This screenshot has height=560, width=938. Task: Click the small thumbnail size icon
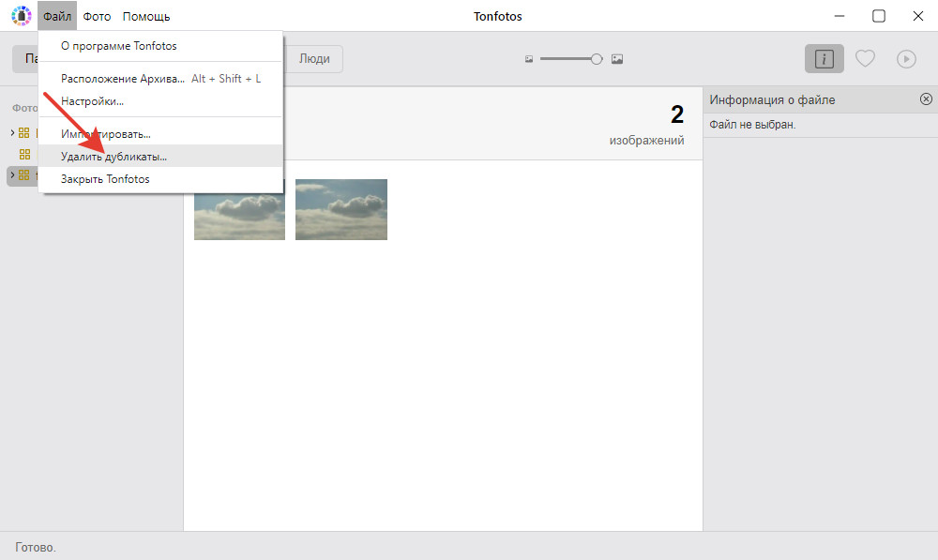(529, 59)
